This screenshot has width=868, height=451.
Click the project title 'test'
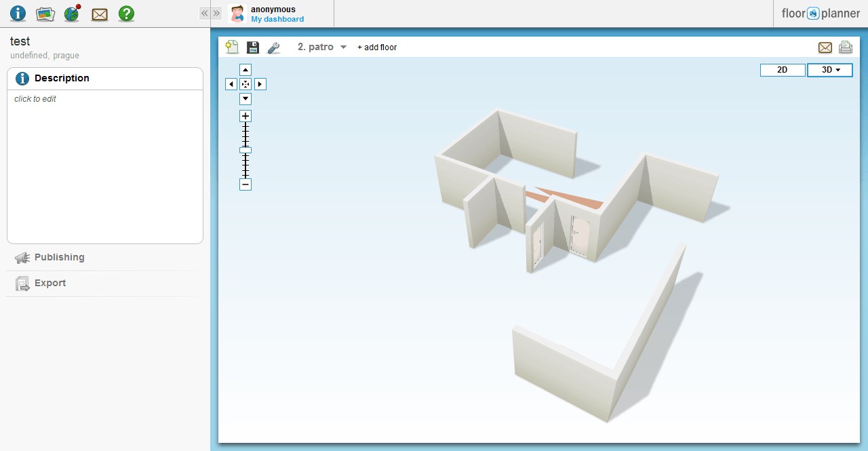pyautogui.click(x=20, y=41)
